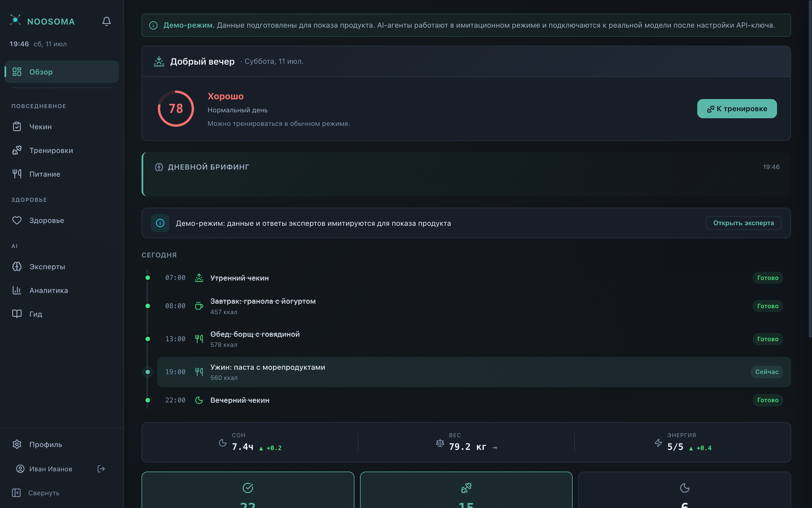The height and width of the screenshot is (508, 812).
Task: Open notifications bell
Action: (x=106, y=21)
